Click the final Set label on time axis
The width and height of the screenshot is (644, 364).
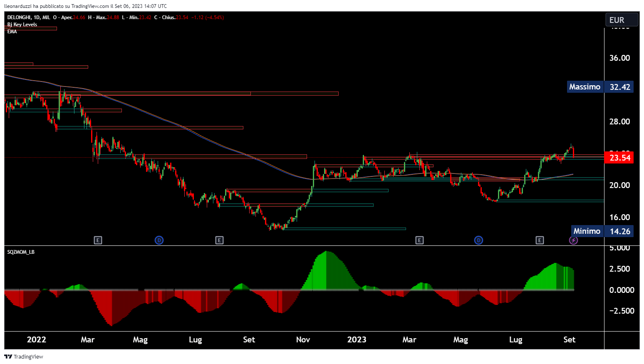tap(569, 339)
